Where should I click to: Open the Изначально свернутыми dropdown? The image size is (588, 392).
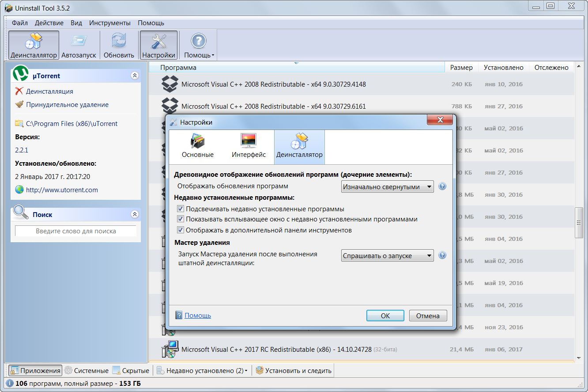click(x=388, y=186)
